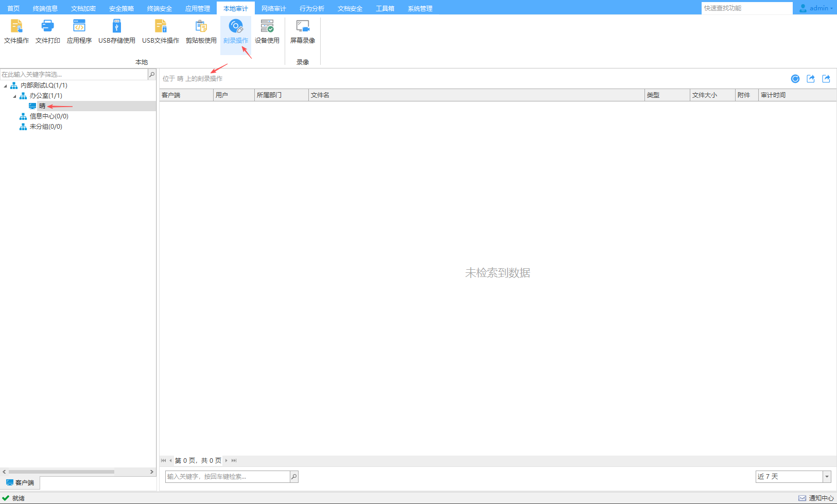
Task: Open the 文件操作 audit tool
Action: [x=16, y=31]
